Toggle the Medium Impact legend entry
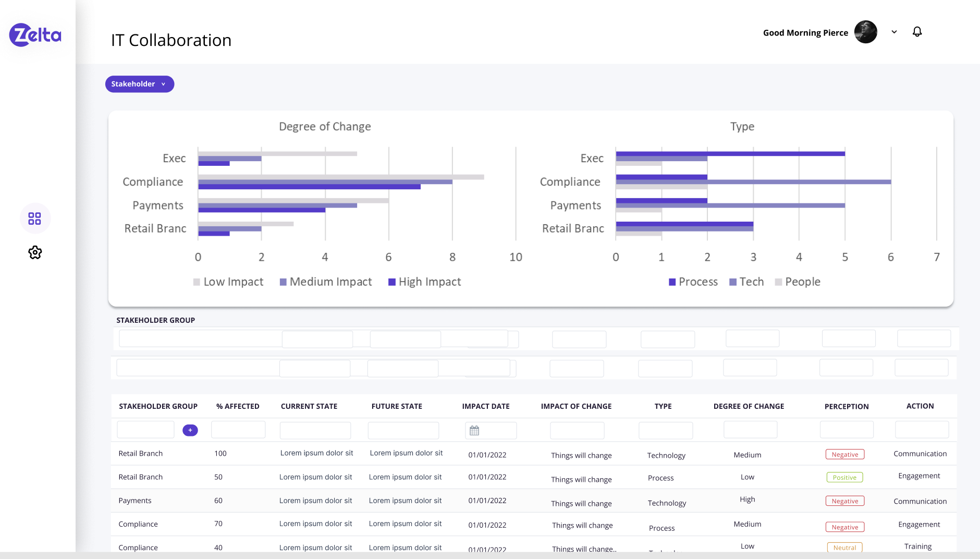 326,282
